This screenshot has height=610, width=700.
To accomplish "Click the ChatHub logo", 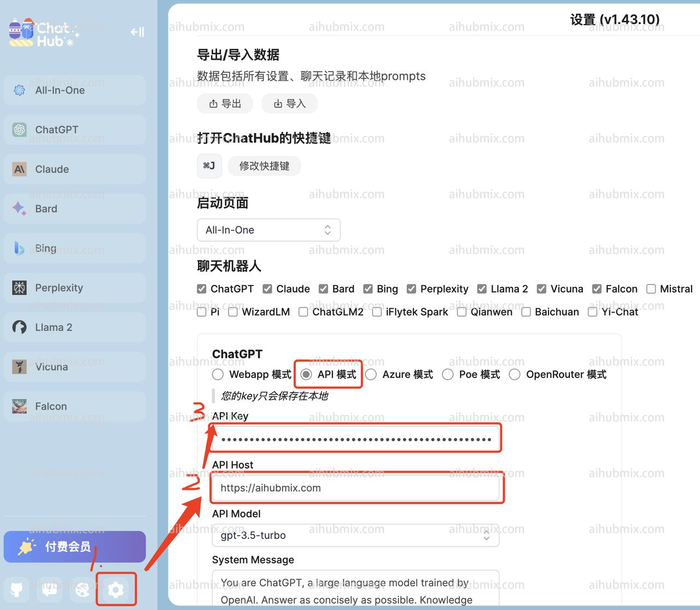I will (44, 33).
